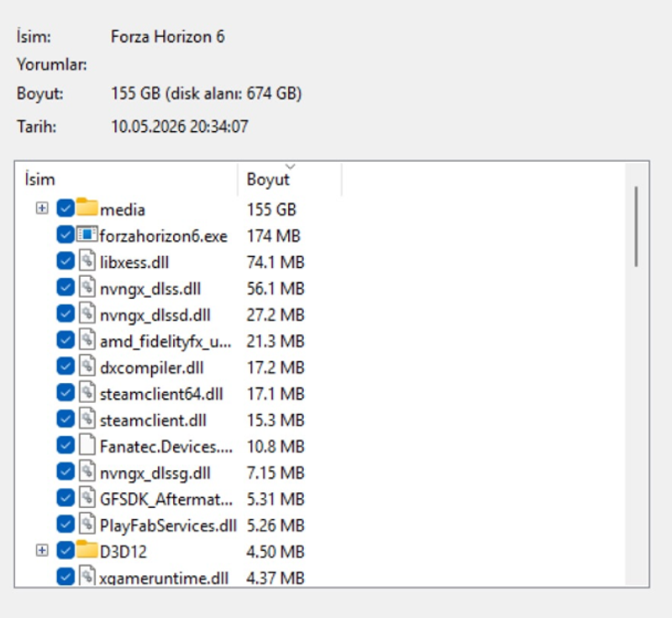The image size is (672, 618).
Task: Click the GFSDK_Aftermat... file icon
Action: click(87, 497)
